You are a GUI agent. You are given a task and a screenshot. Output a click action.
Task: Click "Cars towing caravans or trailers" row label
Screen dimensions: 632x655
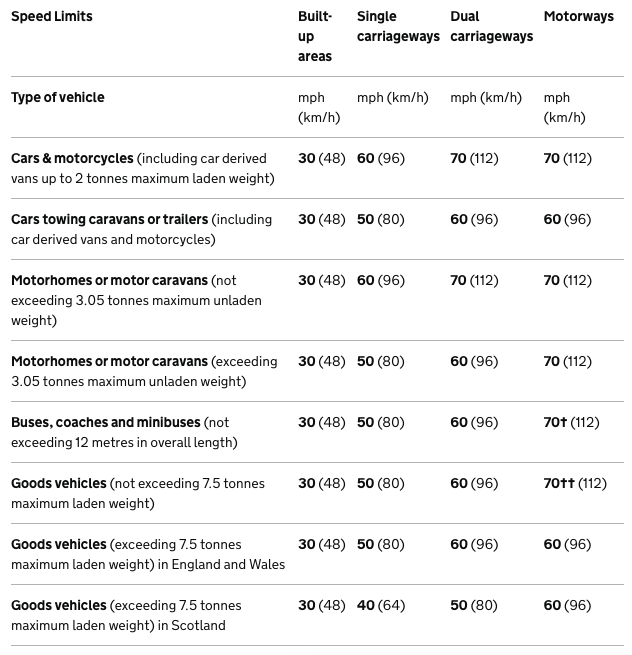pyautogui.click(x=110, y=220)
